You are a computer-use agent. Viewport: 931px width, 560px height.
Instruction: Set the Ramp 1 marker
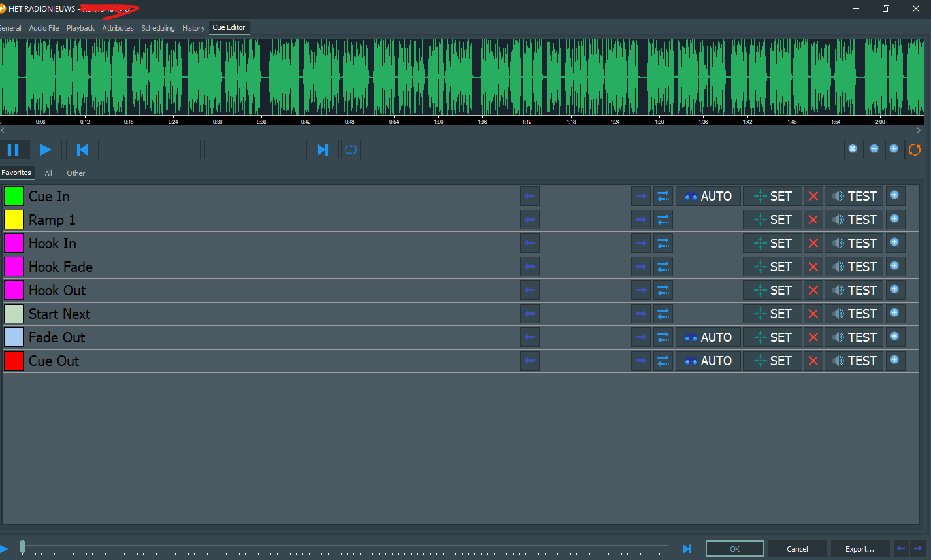click(x=773, y=220)
